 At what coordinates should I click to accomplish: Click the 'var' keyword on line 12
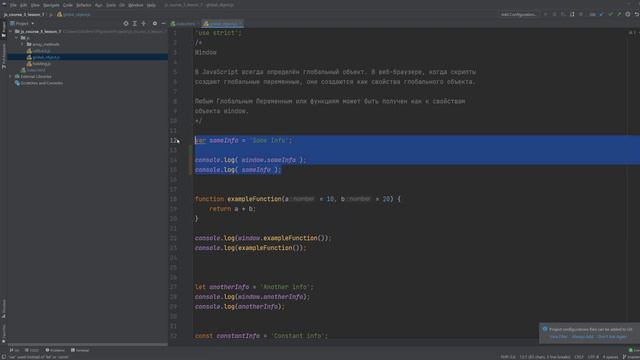tap(200, 140)
